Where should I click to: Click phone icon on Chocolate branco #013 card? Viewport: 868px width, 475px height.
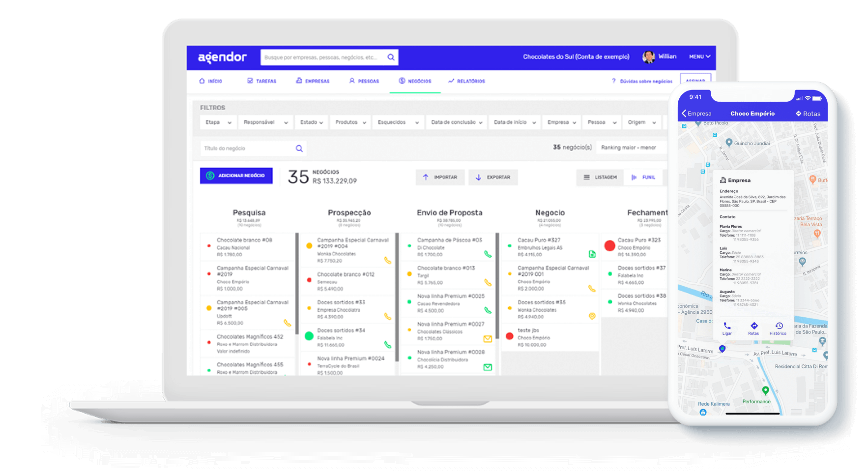pos(488,282)
